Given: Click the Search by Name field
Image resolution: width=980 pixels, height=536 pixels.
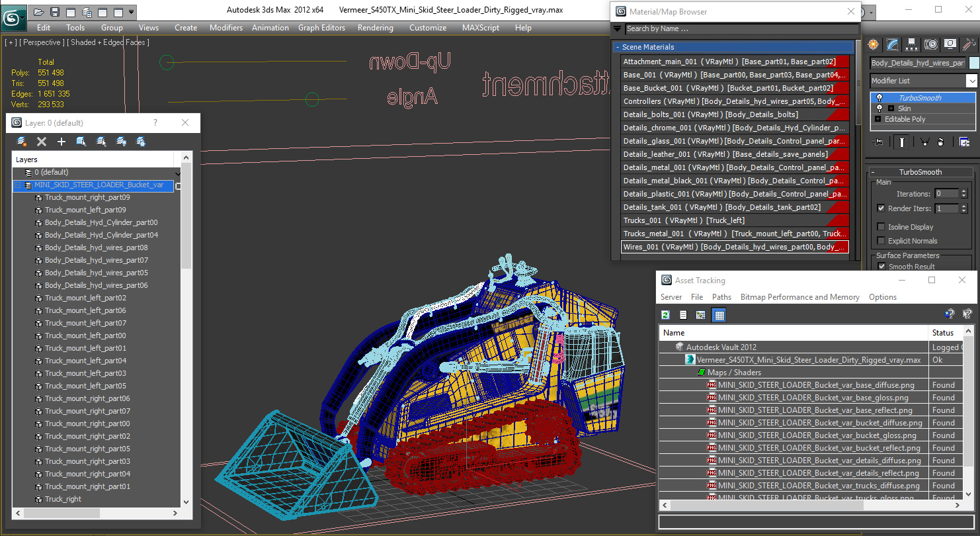Looking at the screenshot, I should (741, 28).
